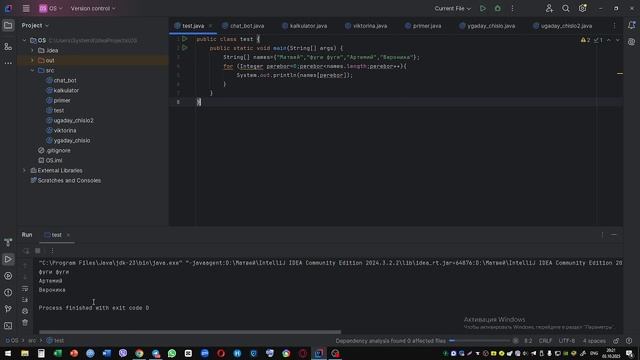Open the Project tool window icon

pyautogui.click(x=8, y=26)
